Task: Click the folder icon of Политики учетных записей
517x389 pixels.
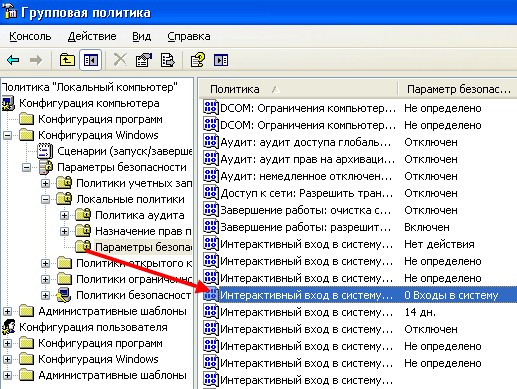Action: click(64, 183)
